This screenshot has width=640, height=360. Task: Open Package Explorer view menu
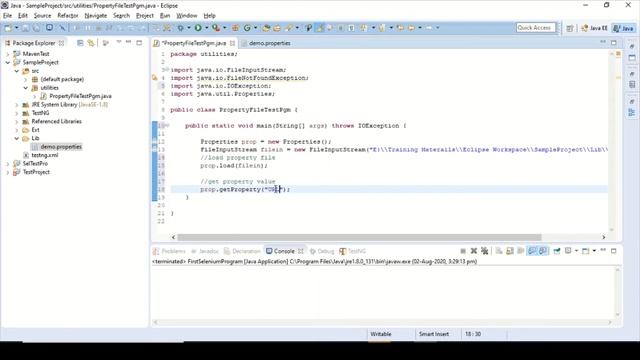tap(119, 42)
